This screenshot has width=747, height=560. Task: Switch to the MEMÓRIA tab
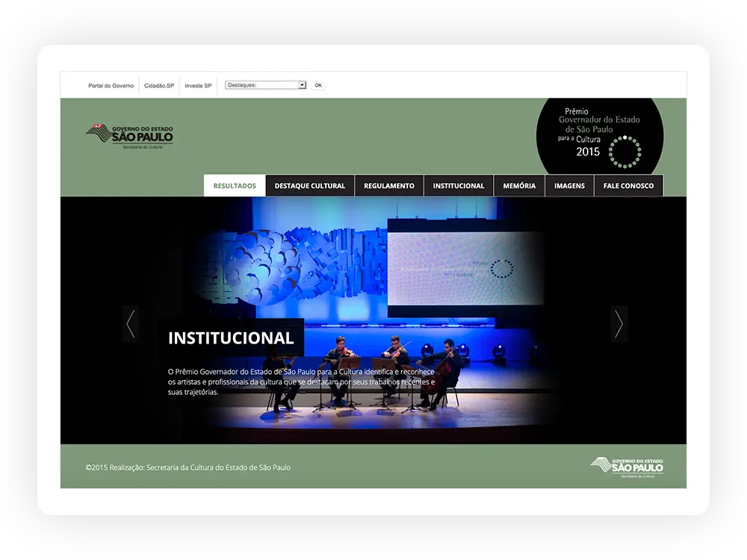tap(519, 185)
